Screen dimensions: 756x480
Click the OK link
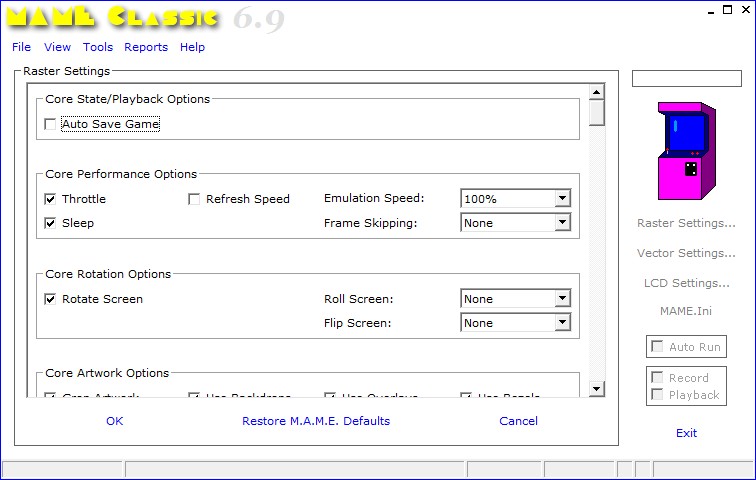pyautogui.click(x=114, y=421)
